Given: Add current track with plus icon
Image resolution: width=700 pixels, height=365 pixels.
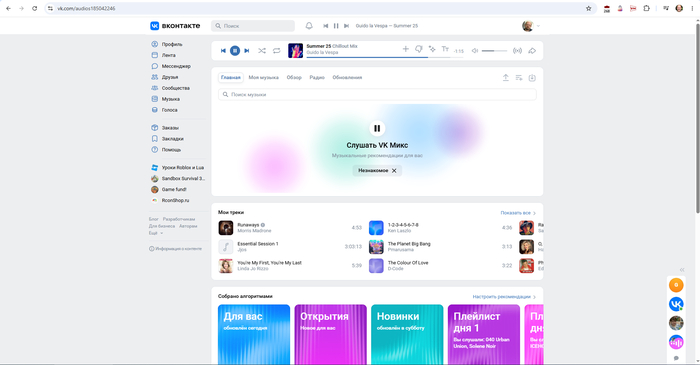Looking at the screenshot, I should point(405,49).
